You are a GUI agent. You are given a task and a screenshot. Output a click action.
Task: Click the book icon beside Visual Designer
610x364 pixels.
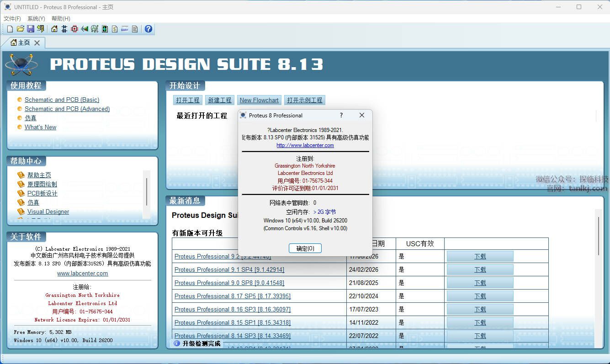pyautogui.click(x=21, y=211)
